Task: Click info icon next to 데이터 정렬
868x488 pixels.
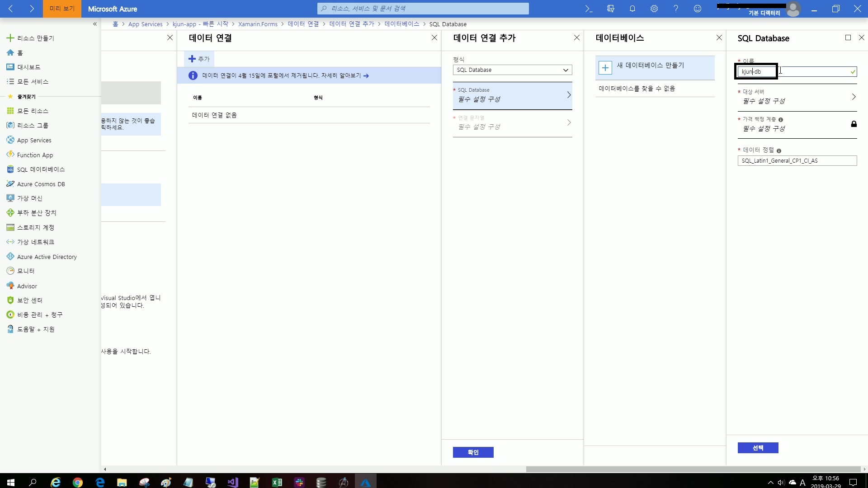Action: [x=779, y=150]
